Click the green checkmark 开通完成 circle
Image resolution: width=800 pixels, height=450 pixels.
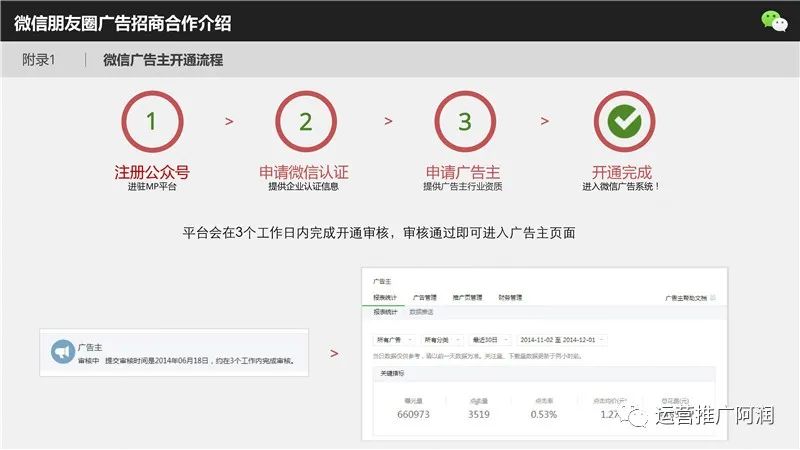(x=624, y=121)
